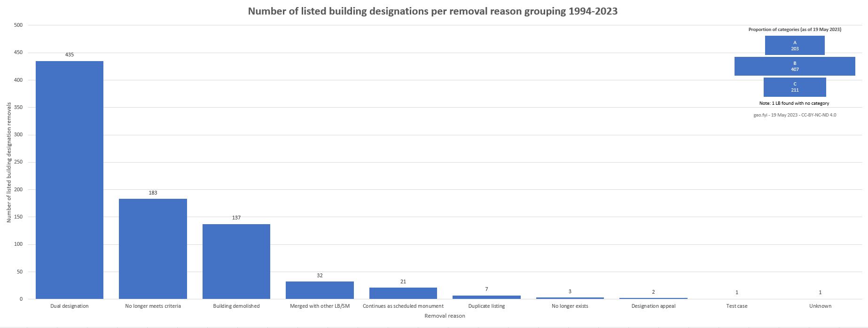This screenshot has width=868, height=328.
Task: Click the Building demolished bar
Action: (236, 261)
